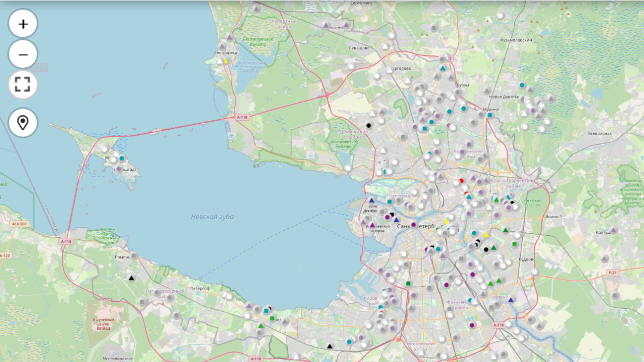Select yellow triangle marker in Сестрорецк

tap(226, 61)
